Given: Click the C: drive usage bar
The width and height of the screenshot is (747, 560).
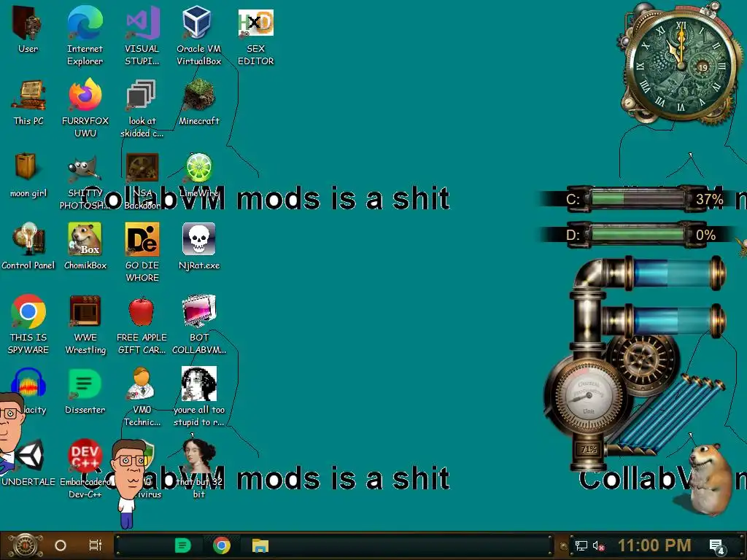Looking at the screenshot, I should [x=638, y=198].
